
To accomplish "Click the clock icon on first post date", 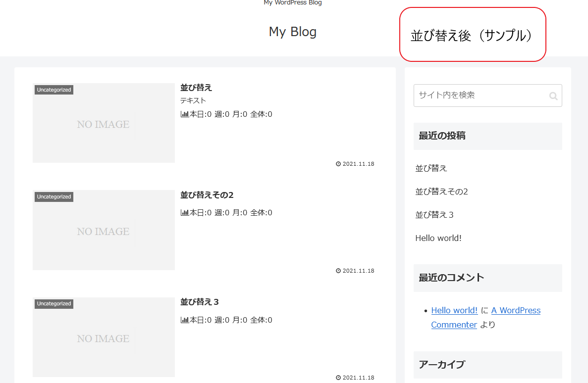I will (x=338, y=164).
